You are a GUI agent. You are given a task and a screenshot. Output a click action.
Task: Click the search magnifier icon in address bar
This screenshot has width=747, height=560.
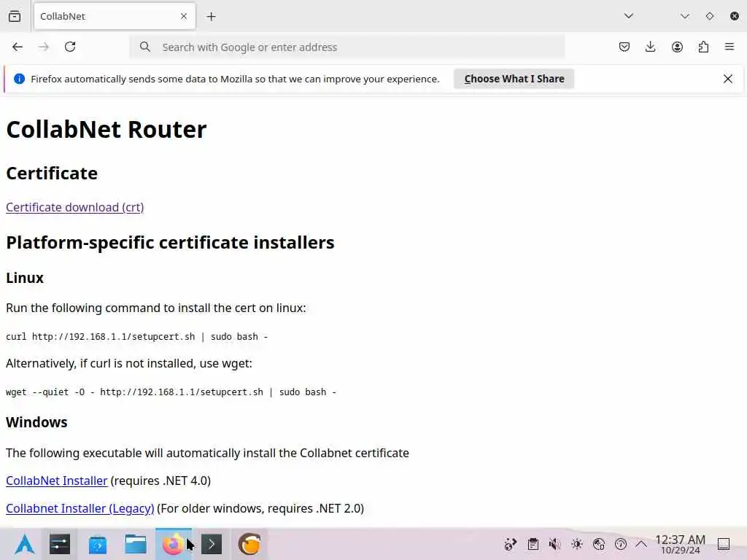[145, 47]
